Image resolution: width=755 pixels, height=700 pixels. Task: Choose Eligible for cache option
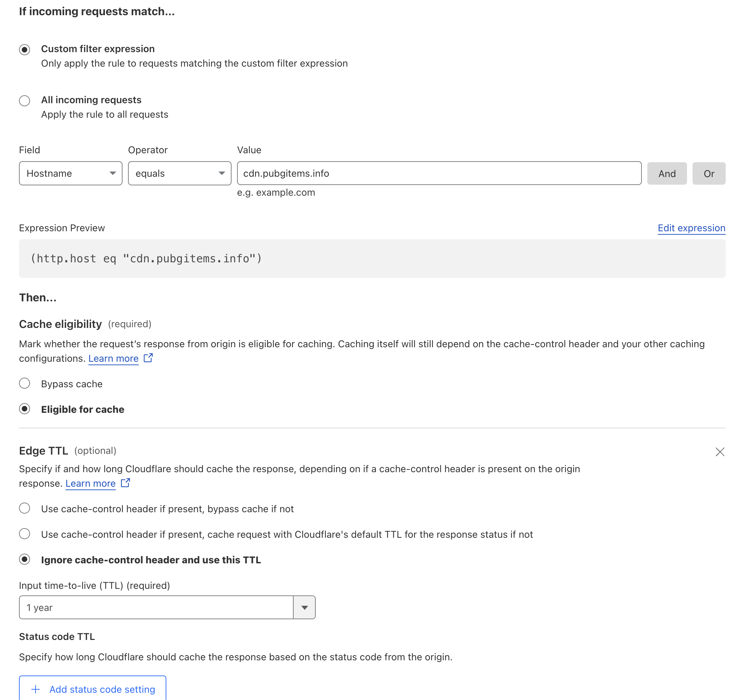(x=24, y=409)
